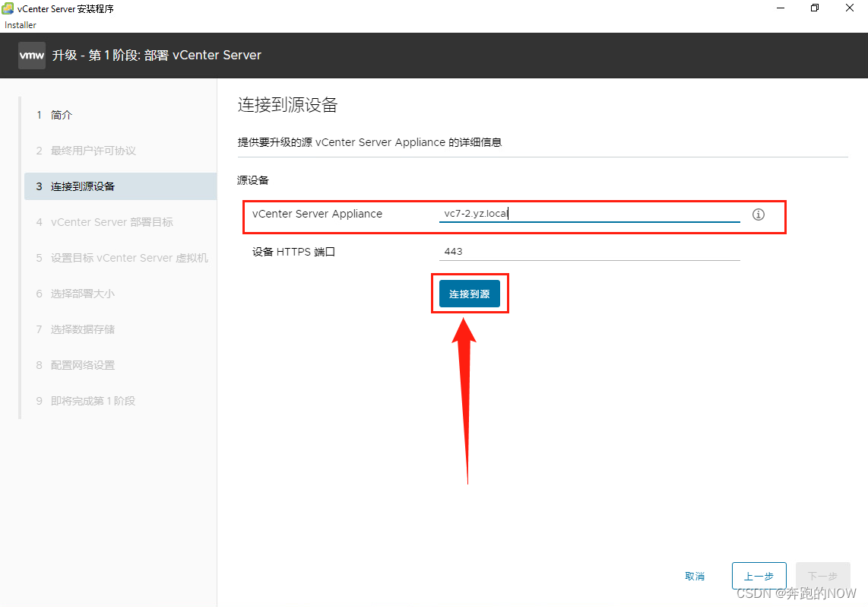Go back with the 上一步 button
Image resolution: width=868 pixels, height=607 pixels.
click(759, 576)
